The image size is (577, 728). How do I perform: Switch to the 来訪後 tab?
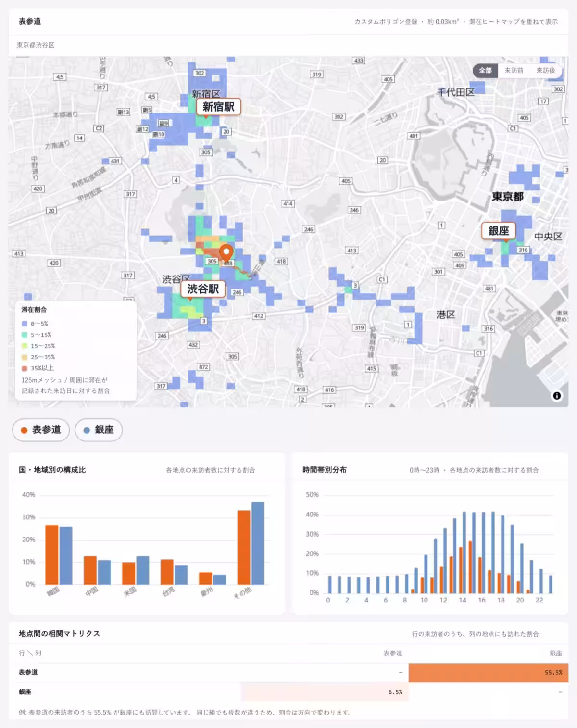click(x=546, y=70)
